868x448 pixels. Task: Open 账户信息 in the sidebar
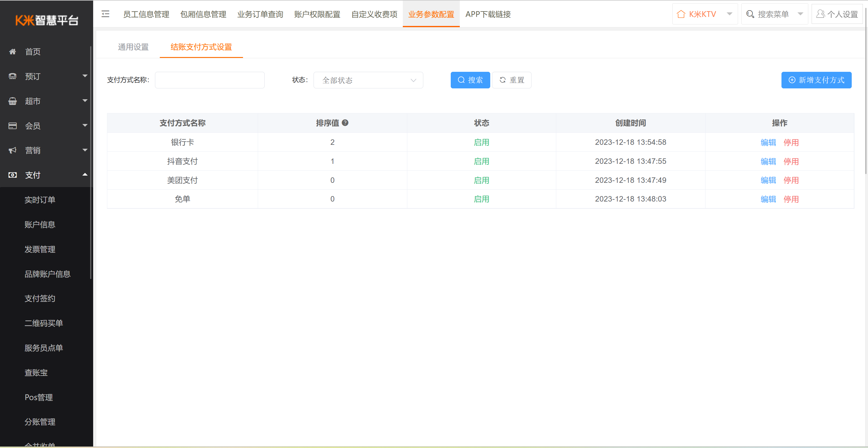[x=40, y=224]
